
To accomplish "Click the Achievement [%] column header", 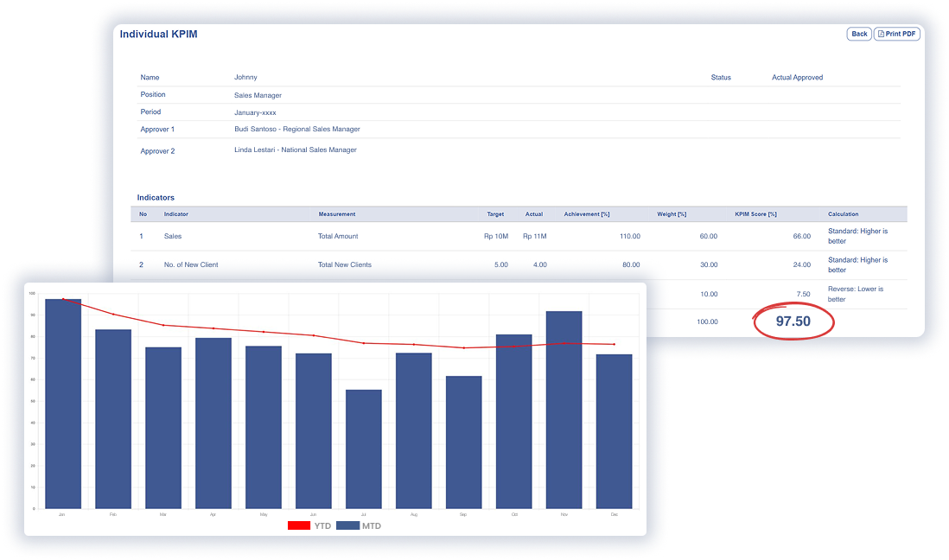I will point(587,214).
